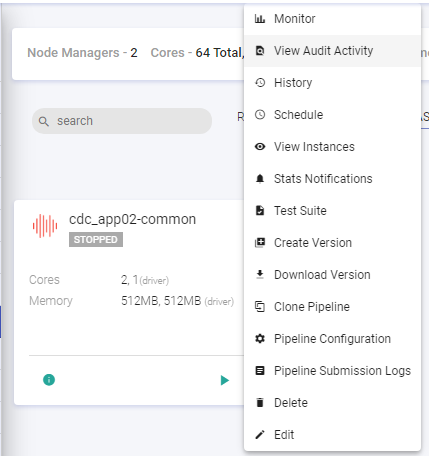
Task: Click the STOPPED status badge
Action: point(96,240)
